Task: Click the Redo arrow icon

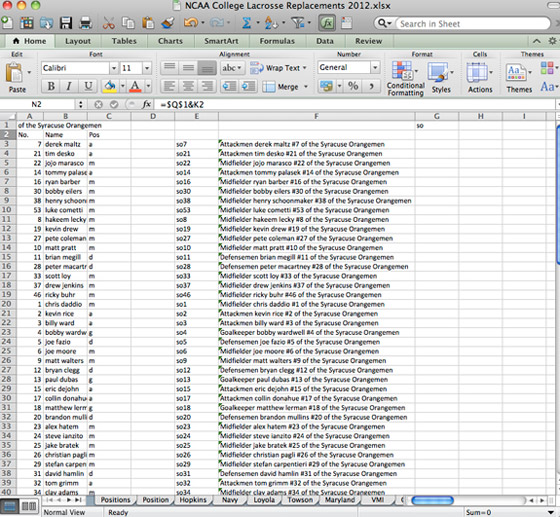Action: [216, 23]
